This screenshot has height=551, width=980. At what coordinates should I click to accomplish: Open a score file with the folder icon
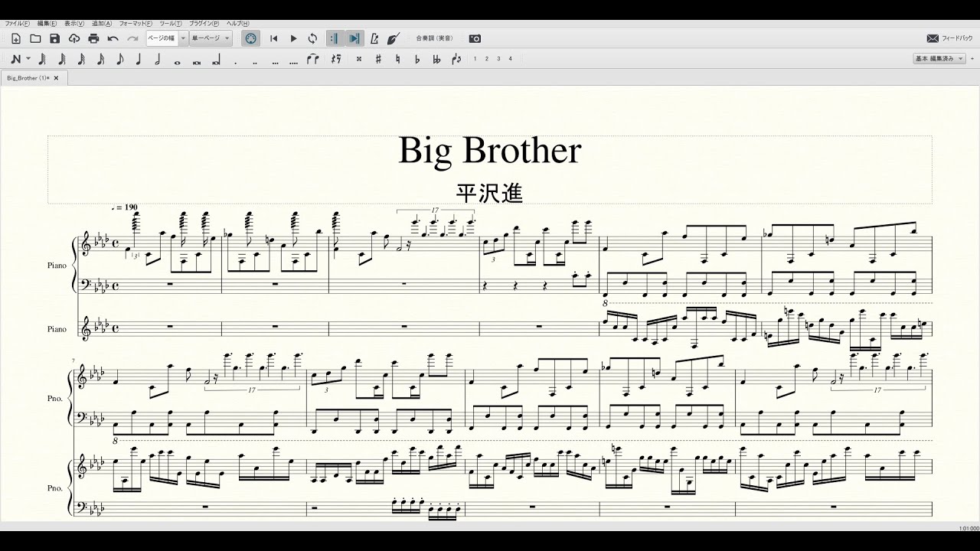(x=35, y=38)
